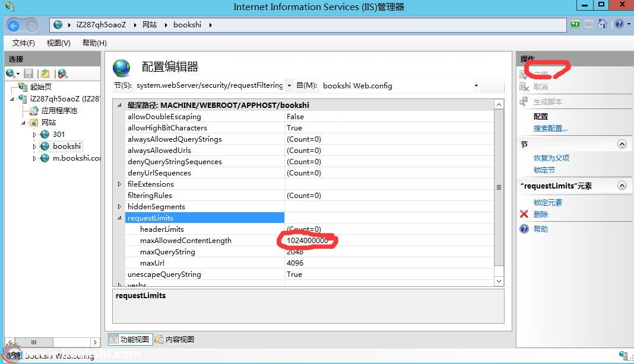
Task: Select the filteringRules property row
Action: (x=309, y=196)
